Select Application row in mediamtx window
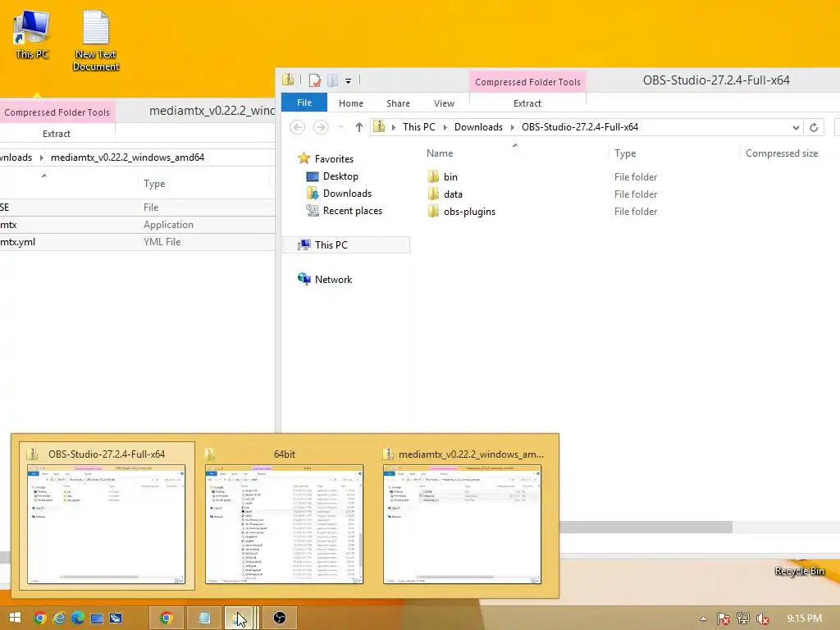 coord(137,225)
